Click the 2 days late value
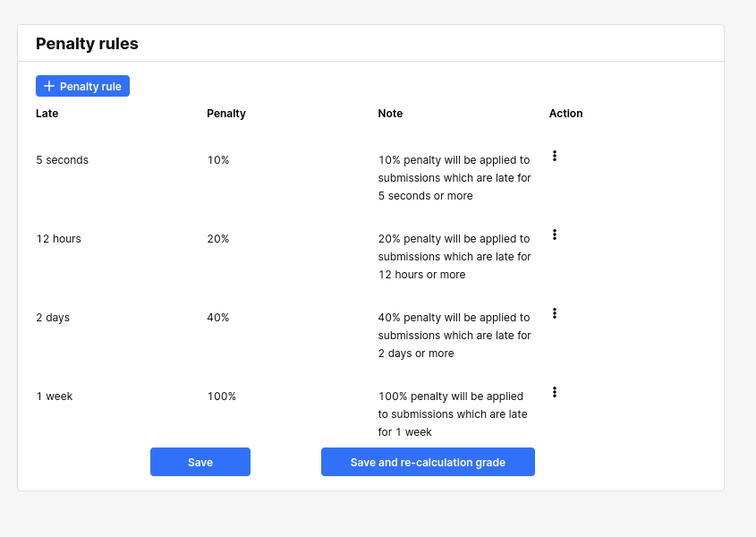This screenshot has width=756, height=537. tap(53, 318)
